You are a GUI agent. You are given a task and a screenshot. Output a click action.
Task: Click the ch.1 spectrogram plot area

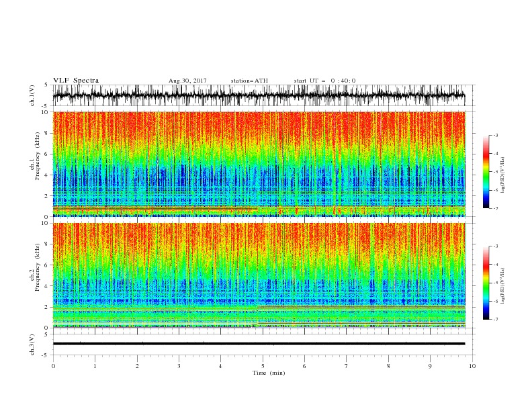pos(259,164)
